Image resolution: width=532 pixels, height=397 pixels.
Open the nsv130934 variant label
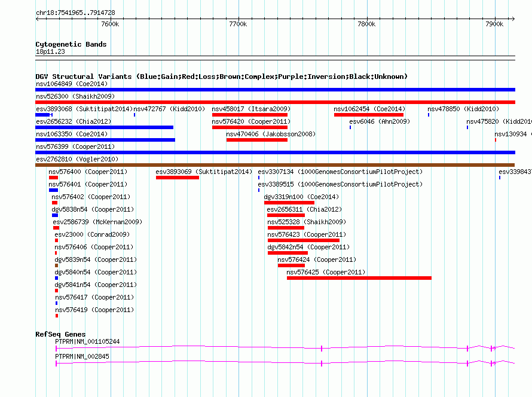[x=513, y=134]
